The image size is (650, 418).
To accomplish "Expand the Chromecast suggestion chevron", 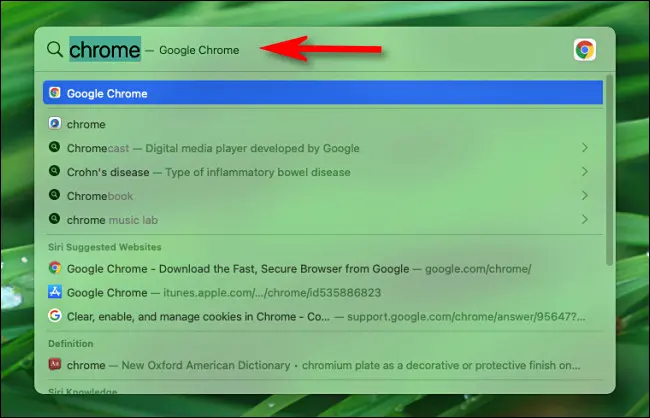I will (x=584, y=148).
